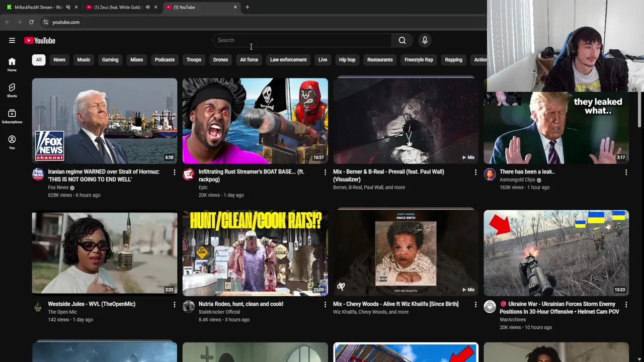Open options menu for Berner mix
Viewport: 644px width, 362px height.
(475, 172)
